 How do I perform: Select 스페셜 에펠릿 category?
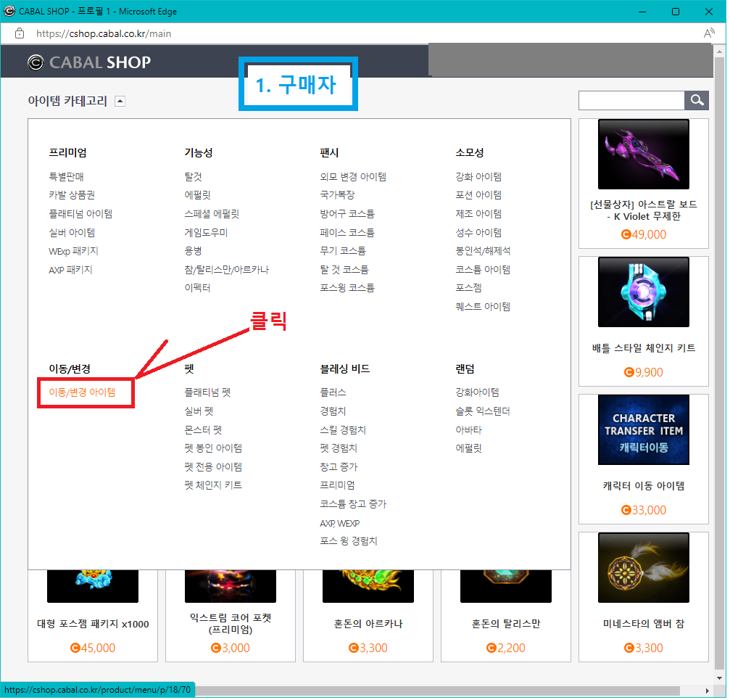212,215
